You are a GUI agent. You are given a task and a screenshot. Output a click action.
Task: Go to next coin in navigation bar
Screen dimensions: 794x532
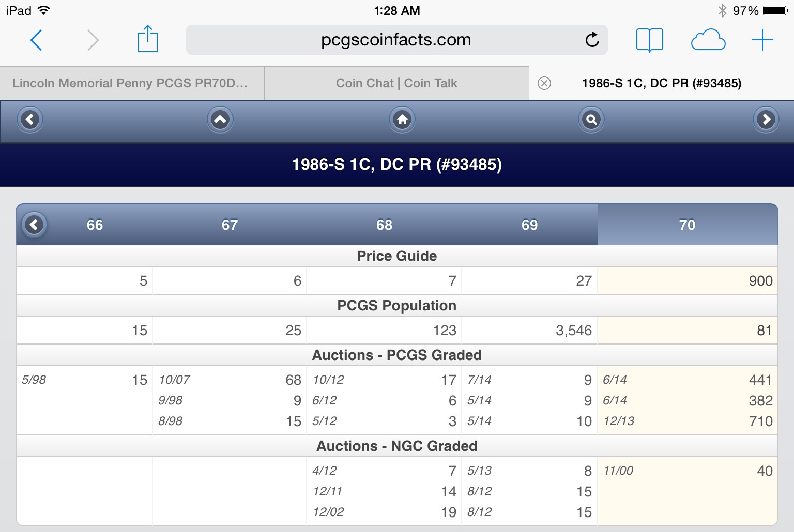pyautogui.click(x=766, y=120)
